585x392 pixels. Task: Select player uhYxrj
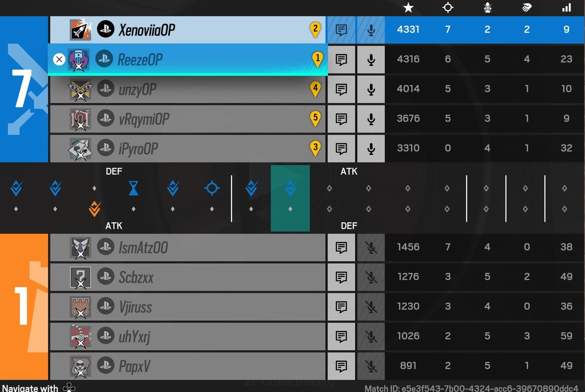point(188,336)
